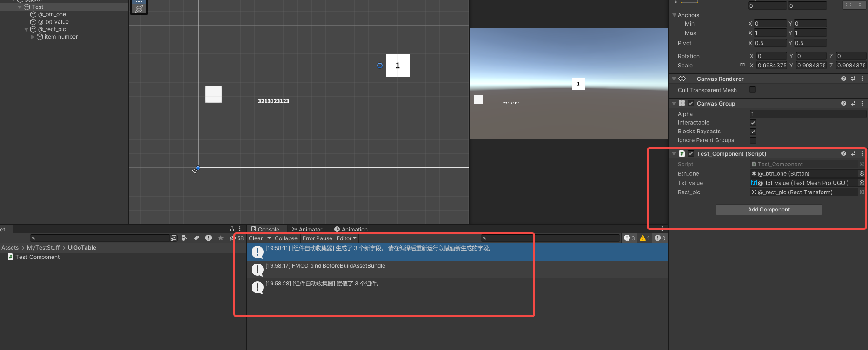868x350 pixels.
Task: Click the Project panel lock icon
Action: pyautogui.click(x=232, y=229)
